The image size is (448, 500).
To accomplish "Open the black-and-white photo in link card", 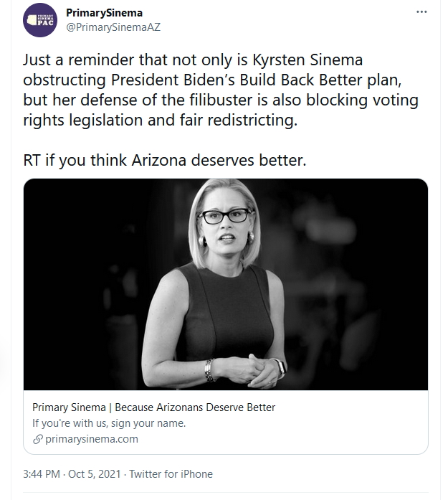I will [x=226, y=284].
